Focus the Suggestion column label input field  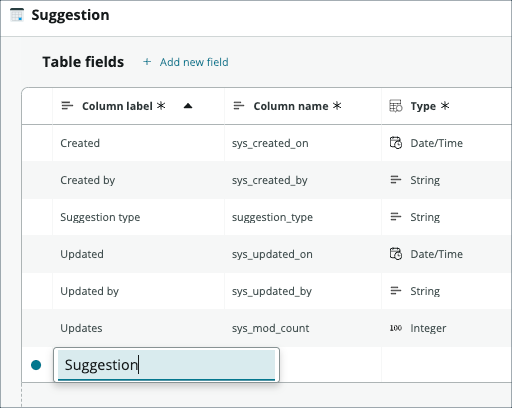coord(166,365)
